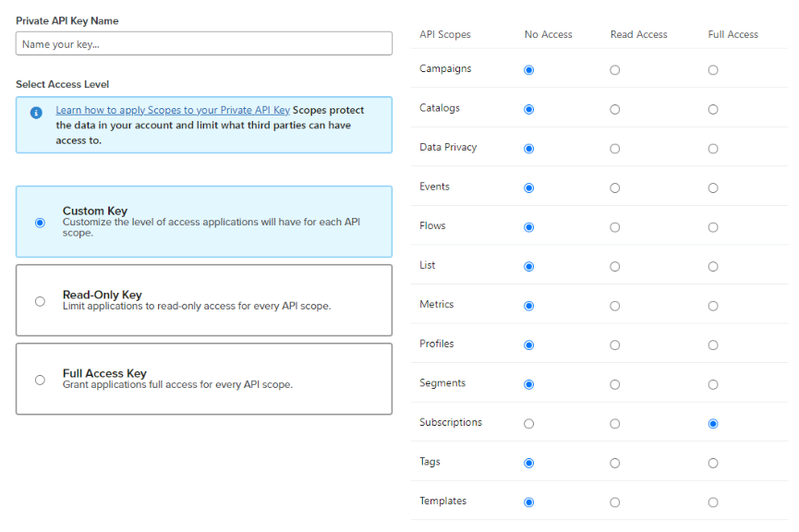This screenshot has width=799, height=532.
Task: Grant Full Access to Events scope
Action: coord(713,188)
